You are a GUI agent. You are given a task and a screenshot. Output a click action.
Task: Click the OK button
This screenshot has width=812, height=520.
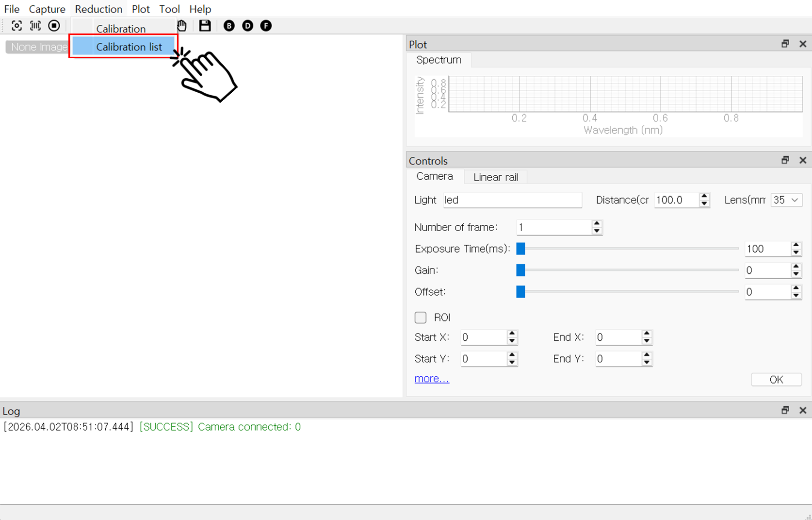click(776, 380)
